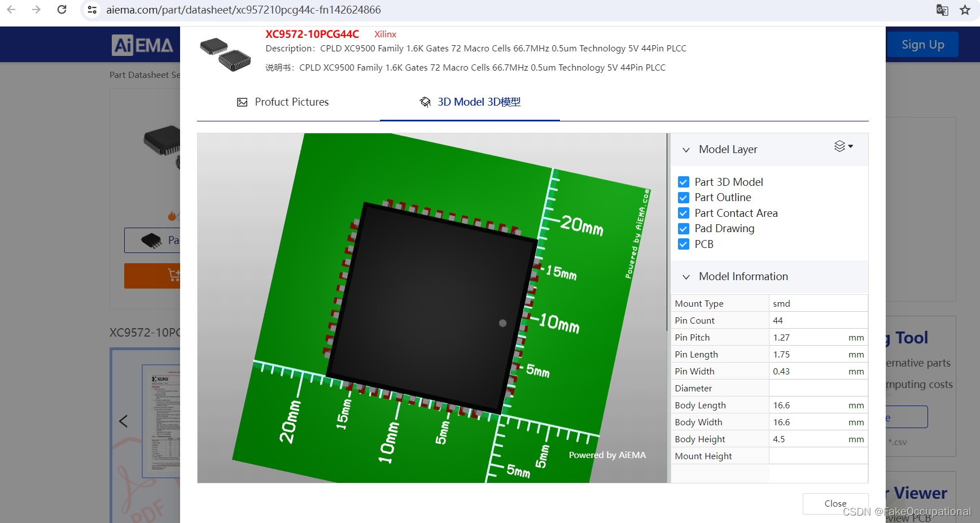Click the address bar URL
The image size is (980, 523).
tap(243, 10)
